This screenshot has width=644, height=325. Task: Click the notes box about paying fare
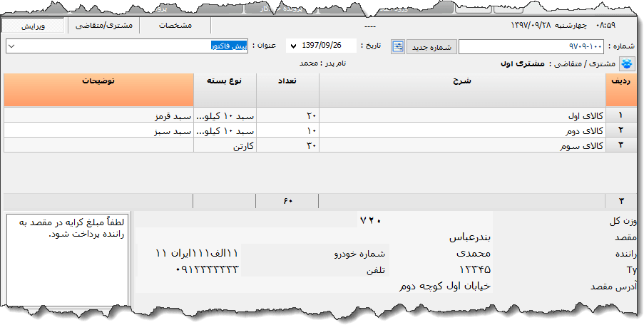(68, 259)
